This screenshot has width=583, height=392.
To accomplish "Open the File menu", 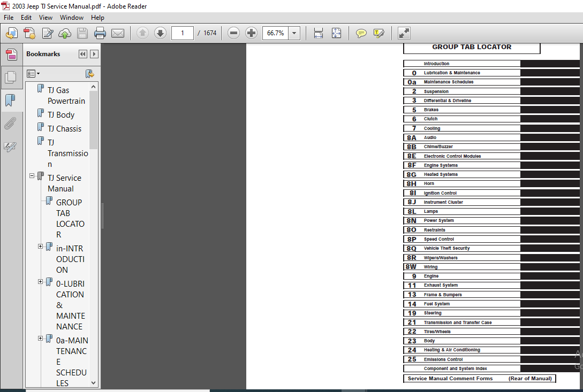I will (9, 18).
